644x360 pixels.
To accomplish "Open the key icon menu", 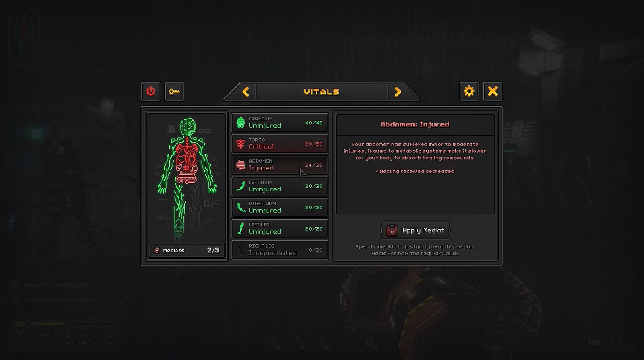I will 174,91.
